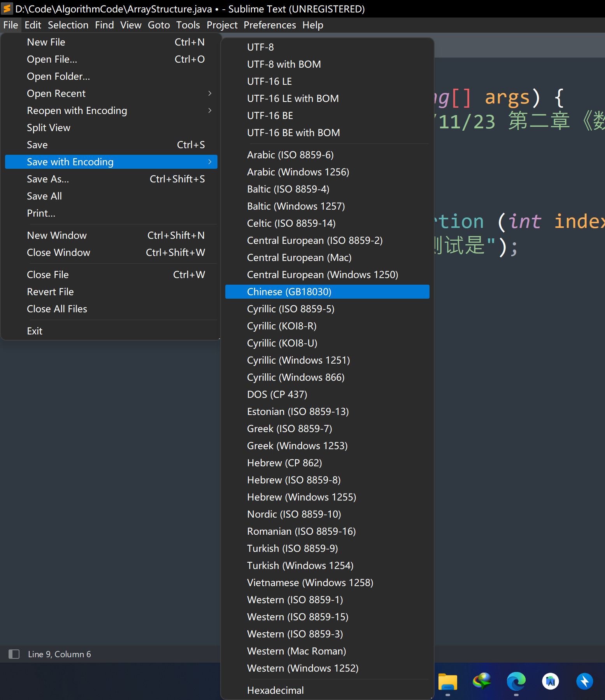This screenshot has height=700, width=605.
Task: Open the Preferences menu
Action: tap(270, 25)
